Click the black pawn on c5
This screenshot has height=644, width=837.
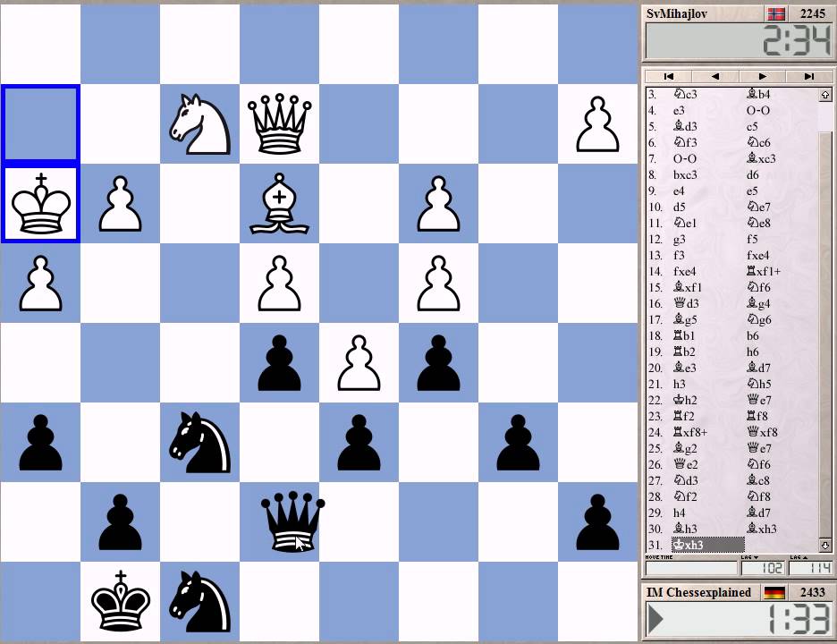438,363
